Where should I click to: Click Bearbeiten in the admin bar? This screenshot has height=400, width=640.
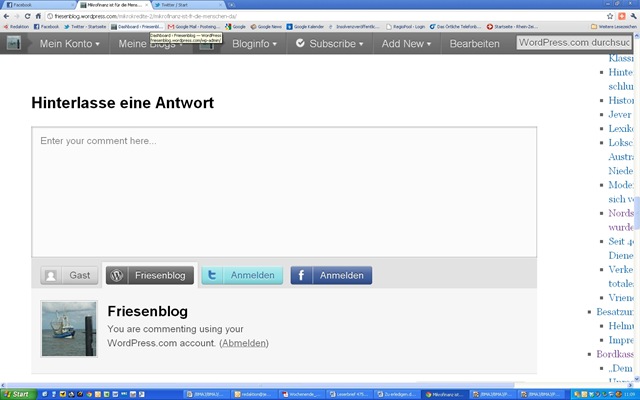[477, 44]
